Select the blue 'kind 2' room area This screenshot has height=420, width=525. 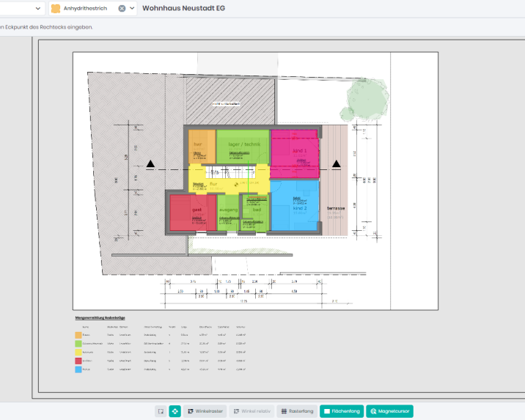coord(295,209)
